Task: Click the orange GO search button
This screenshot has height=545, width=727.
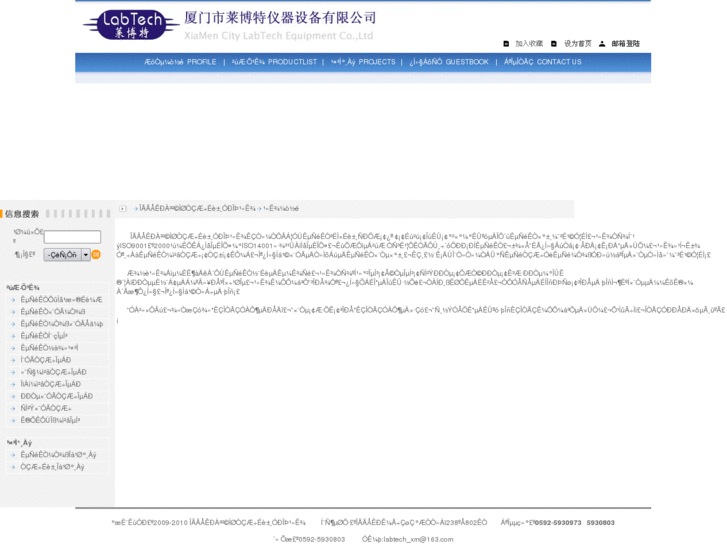Action: point(96,254)
